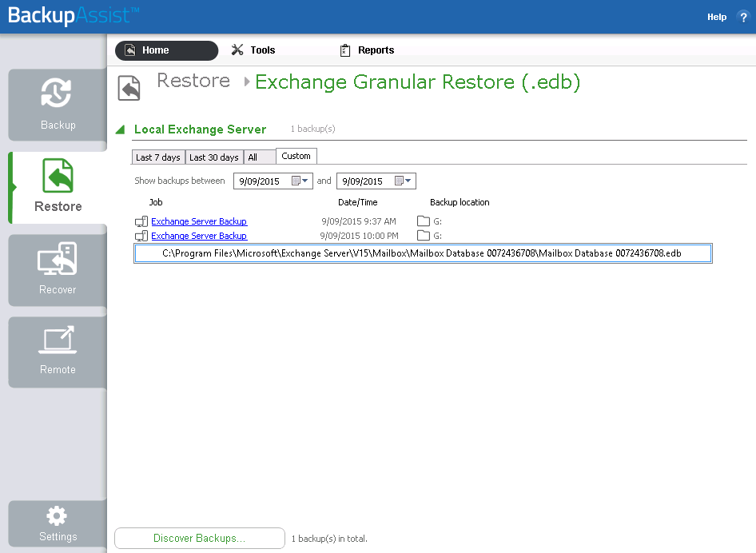
Task: Click the Help question mark icon
Action: click(743, 17)
